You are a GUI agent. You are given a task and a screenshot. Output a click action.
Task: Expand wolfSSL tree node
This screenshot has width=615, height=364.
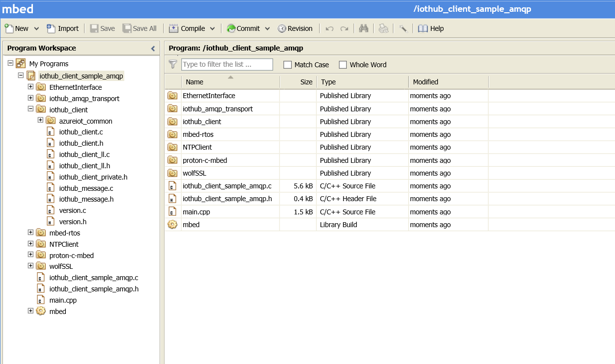pos(30,266)
